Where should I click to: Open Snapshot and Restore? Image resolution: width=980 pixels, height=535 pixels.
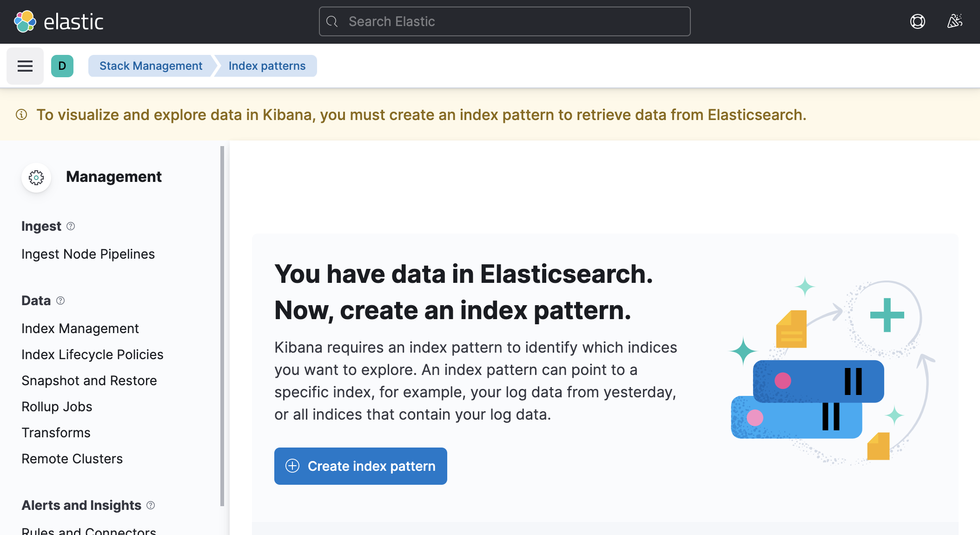[89, 380]
